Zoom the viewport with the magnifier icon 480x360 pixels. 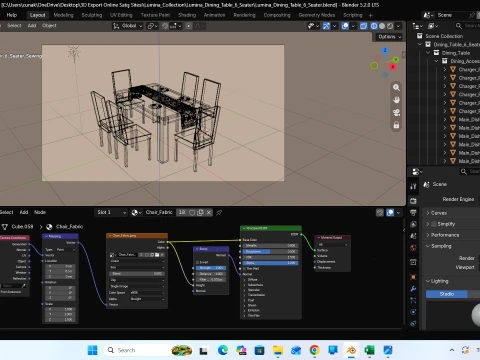tap(396, 87)
